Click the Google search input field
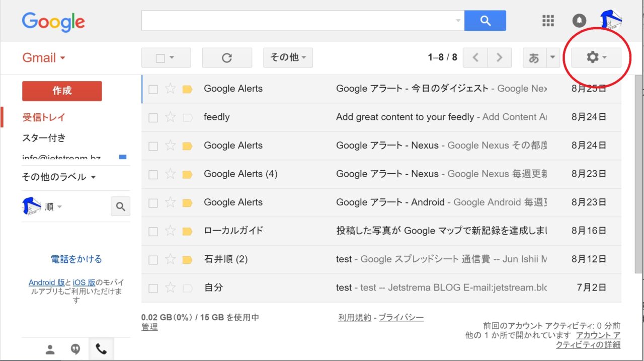Screen dimensions: 644x361 pyautogui.click(x=297, y=21)
